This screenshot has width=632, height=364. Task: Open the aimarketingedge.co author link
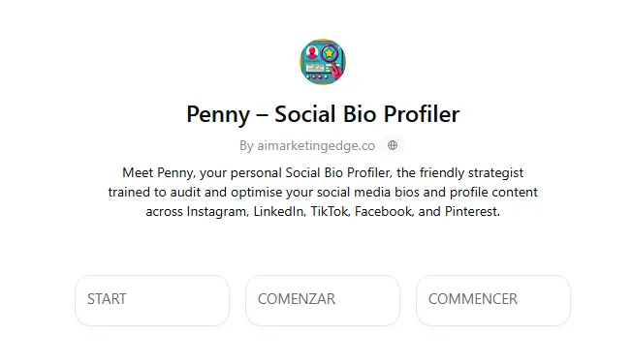click(x=316, y=146)
